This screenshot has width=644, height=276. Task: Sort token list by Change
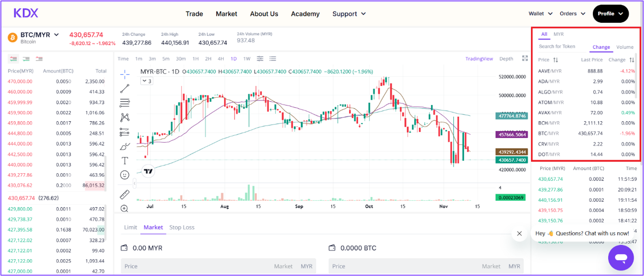(601, 47)
